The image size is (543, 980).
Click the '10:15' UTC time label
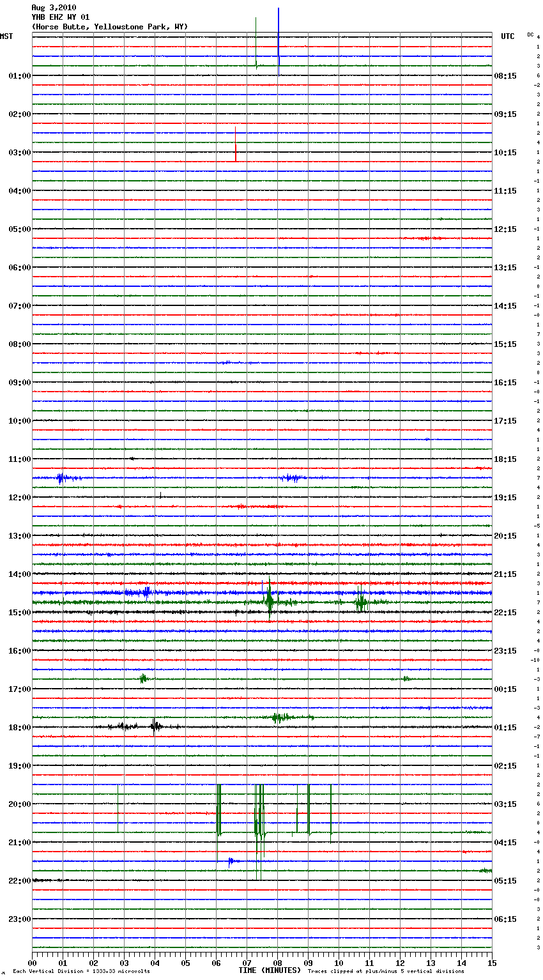coord(505,153)
